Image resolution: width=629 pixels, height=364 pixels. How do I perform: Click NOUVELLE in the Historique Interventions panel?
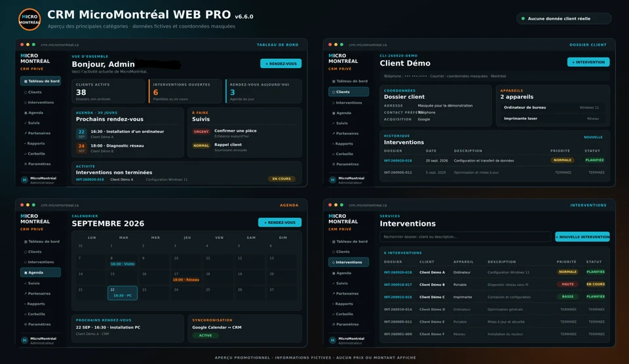(593, 137)
